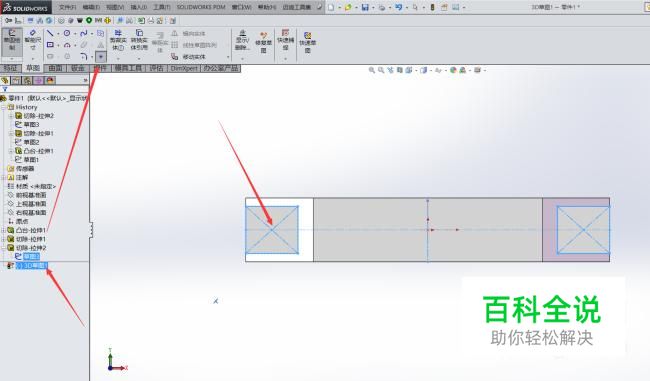This screenshot has width=650, height=381.
Task: Select the Arc sketch tool
Action: 67,45
